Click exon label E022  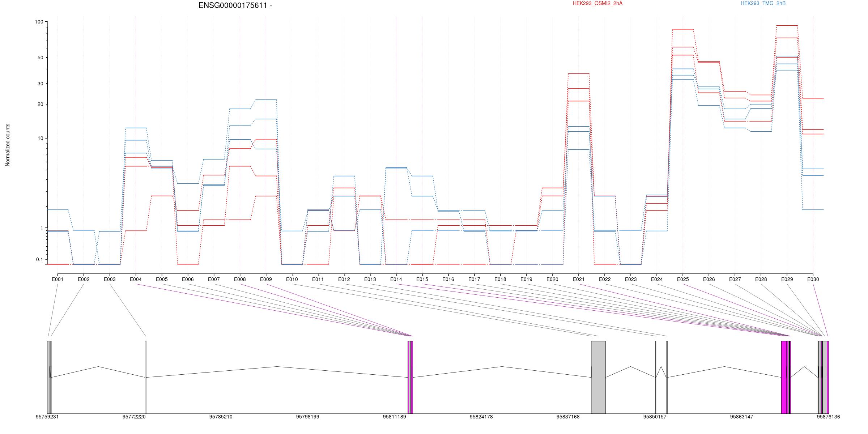point(605,279)
